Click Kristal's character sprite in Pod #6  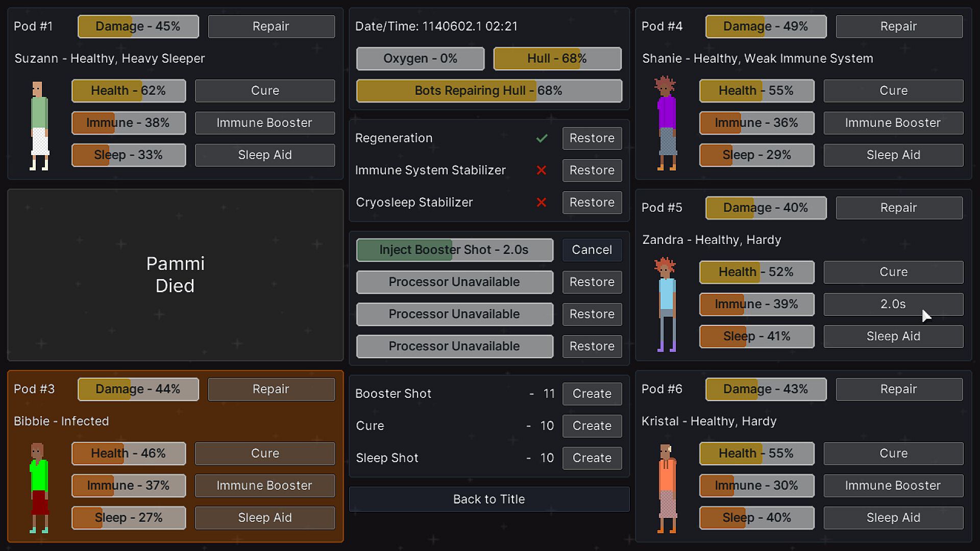tap(667, 488)
